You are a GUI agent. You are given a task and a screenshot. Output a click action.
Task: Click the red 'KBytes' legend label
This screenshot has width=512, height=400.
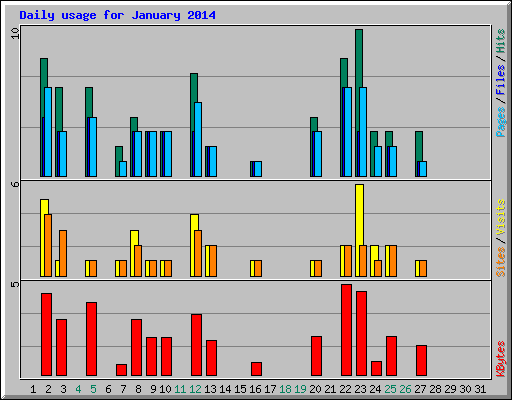point(500,359)
